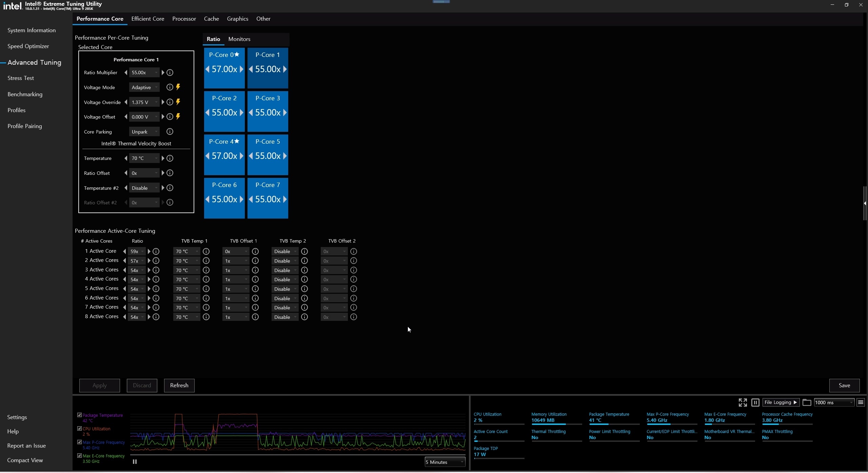Switch to Efficient Core tab

click(x=148, y=19)
